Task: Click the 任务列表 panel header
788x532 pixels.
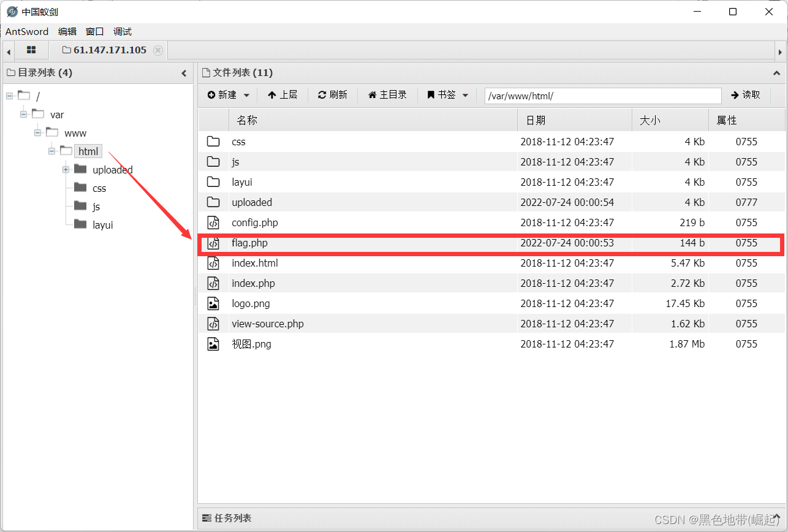Action: [x=491, y=518]
